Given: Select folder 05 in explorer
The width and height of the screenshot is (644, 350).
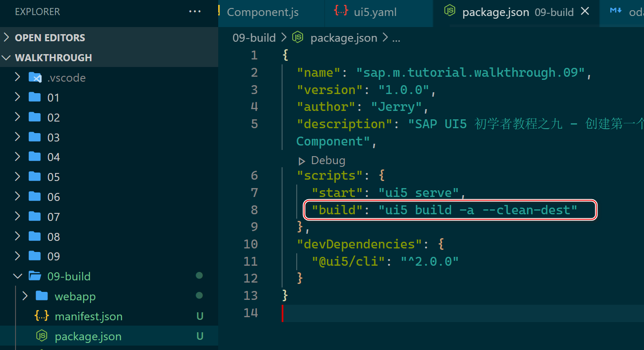Looking at the screenshot, I should (x=53, y=177).
